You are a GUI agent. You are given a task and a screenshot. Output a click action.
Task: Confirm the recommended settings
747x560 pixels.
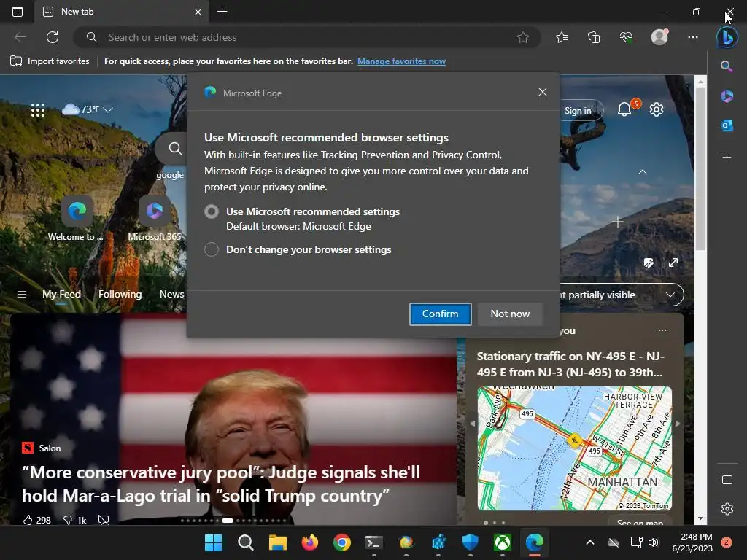440,314
